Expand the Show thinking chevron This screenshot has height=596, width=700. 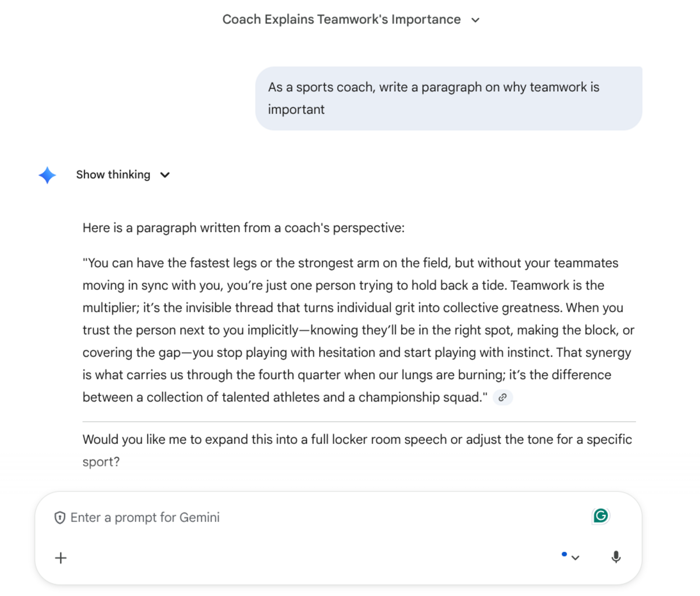pos(165,175)
